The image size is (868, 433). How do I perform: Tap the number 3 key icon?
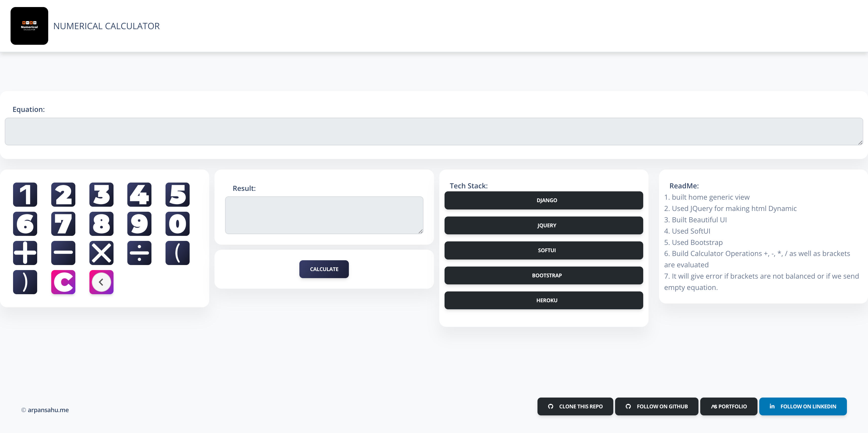point(101,195)
